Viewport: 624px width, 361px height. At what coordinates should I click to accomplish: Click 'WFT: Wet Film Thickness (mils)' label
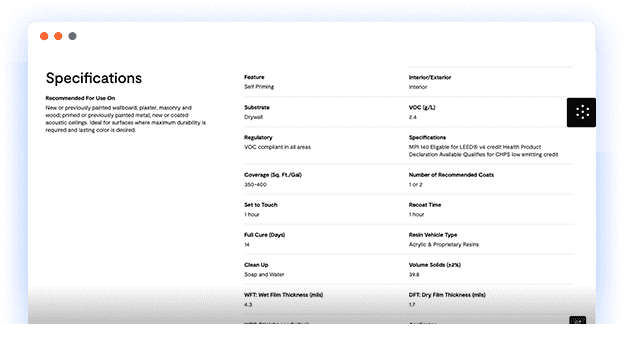coord(283,295)
